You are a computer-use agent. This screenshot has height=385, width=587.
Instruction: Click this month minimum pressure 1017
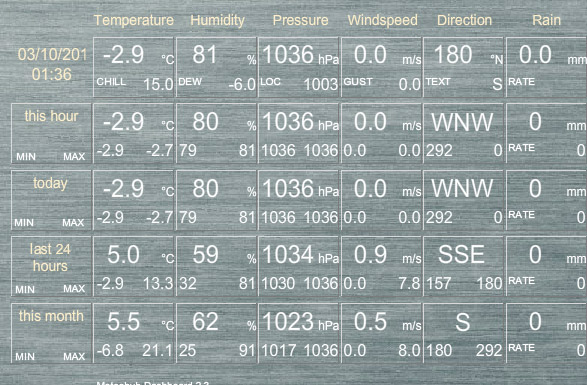click(278, 351)
